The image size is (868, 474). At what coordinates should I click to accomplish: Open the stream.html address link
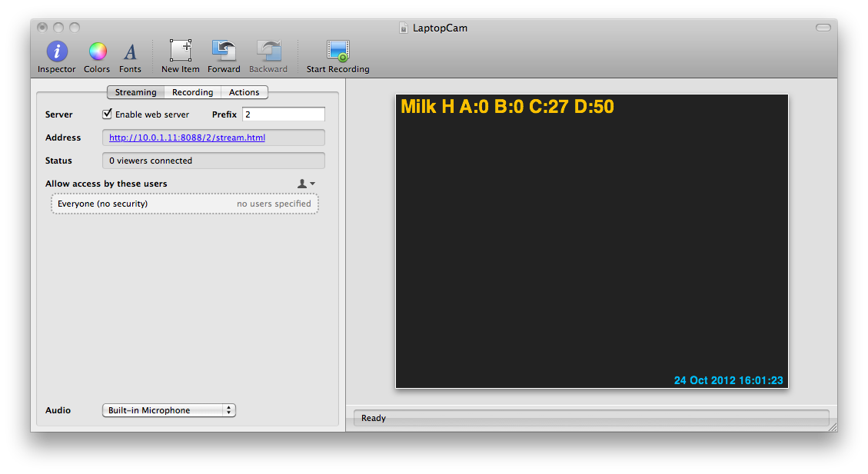[x=187, y=138]
